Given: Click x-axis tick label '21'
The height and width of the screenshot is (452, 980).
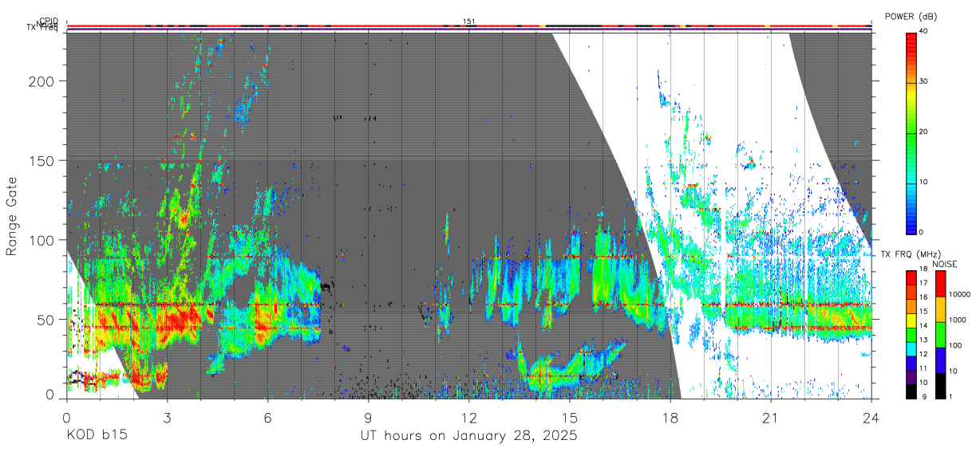Looking at the screenshot, I should tap(771, 417).
